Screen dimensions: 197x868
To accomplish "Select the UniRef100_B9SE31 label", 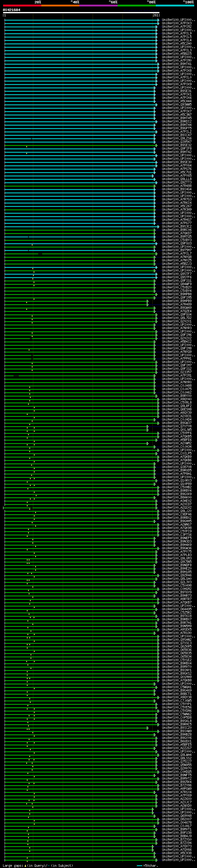I will 177,91.
